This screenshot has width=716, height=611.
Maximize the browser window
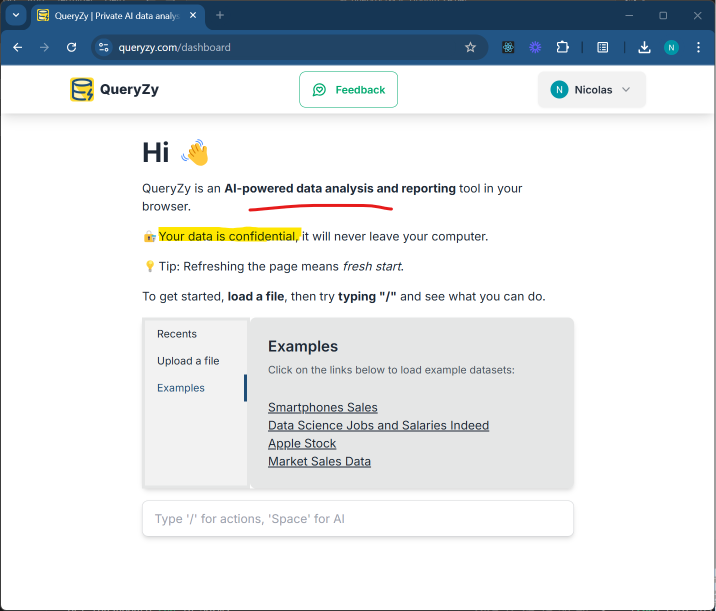(x=663, y=16)
